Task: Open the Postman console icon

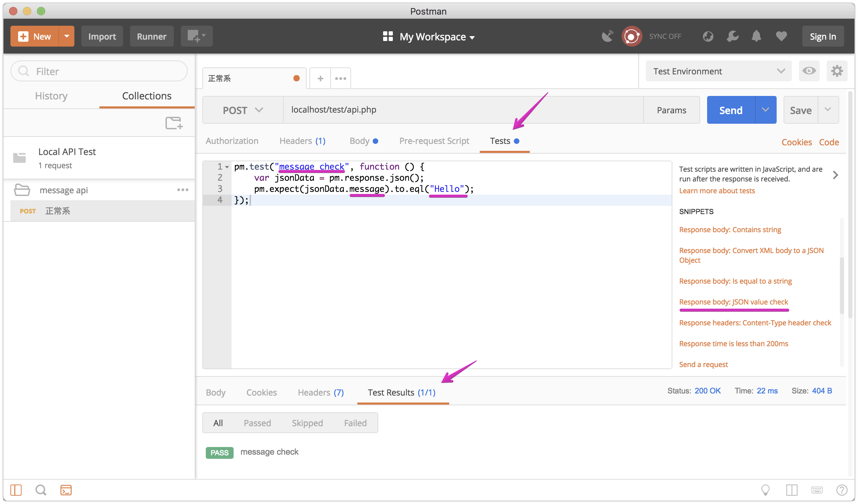Action: (66, 490)
